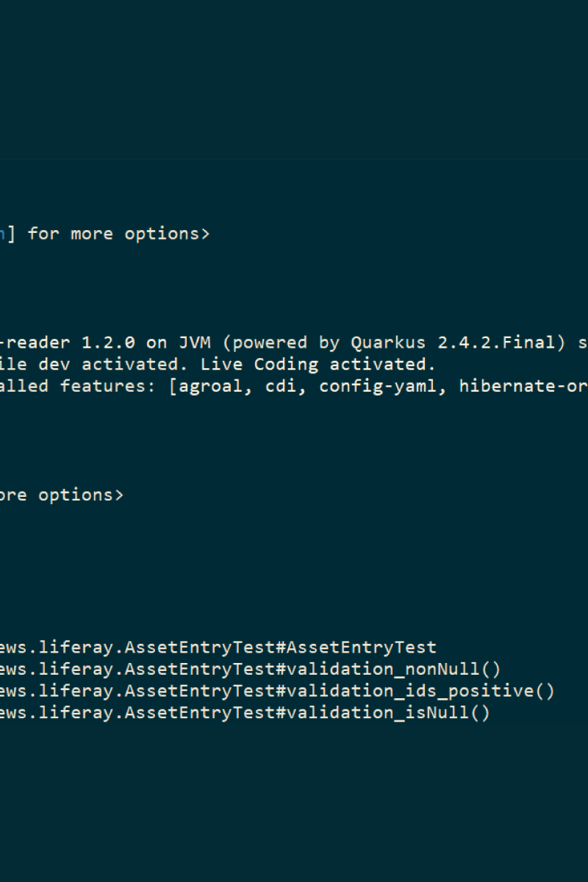Select the truncated "hibernate-or" feature entry
This screenshot has width=588, height=882.
coord(523,386)
